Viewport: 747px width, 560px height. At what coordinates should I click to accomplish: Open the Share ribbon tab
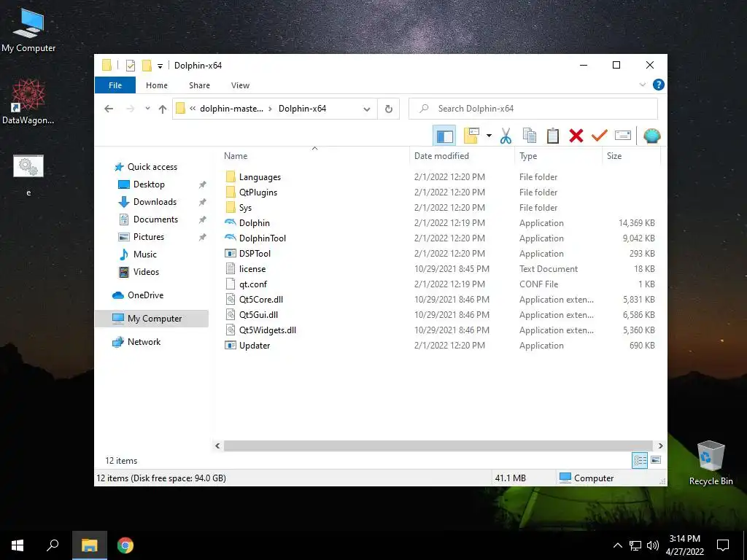(199, 85)
